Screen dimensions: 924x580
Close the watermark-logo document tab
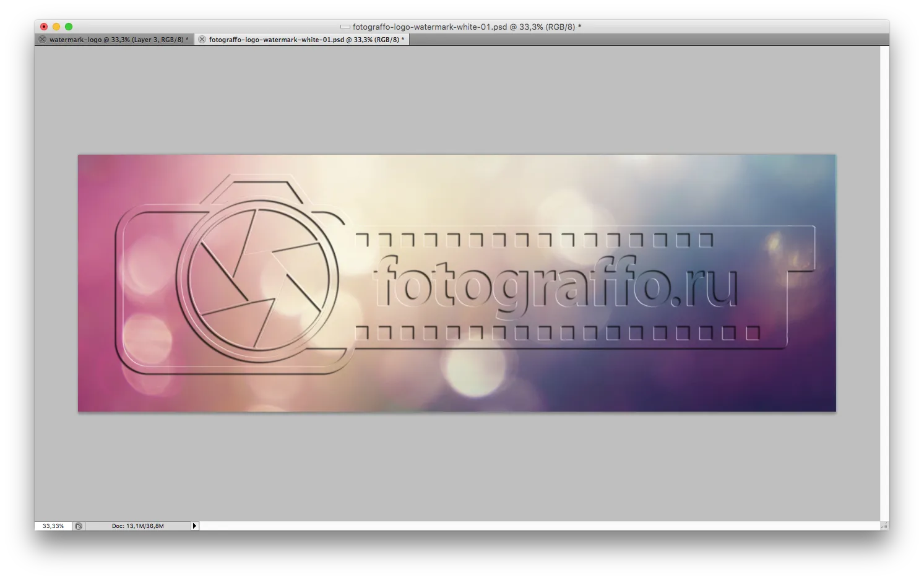tap(43, 40)
